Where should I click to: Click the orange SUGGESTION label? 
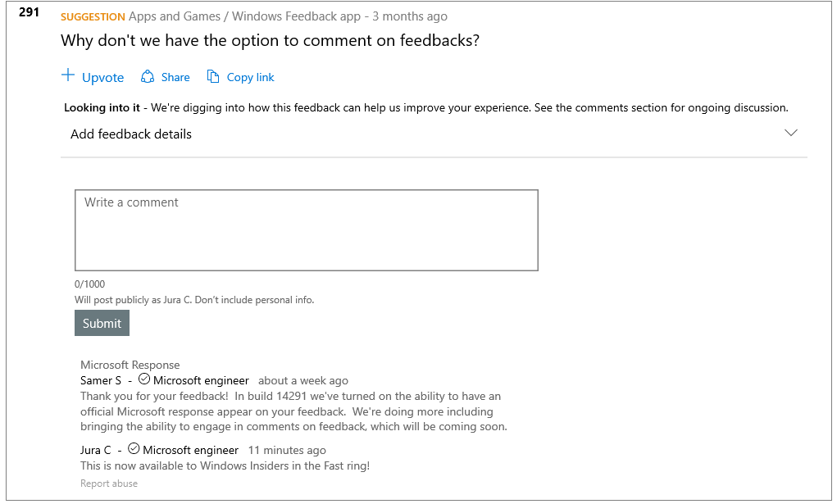point(93,17)
